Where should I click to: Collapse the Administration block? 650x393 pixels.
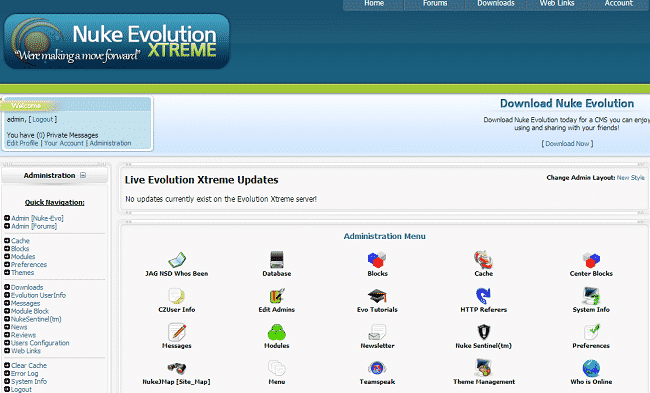[83, 175]
